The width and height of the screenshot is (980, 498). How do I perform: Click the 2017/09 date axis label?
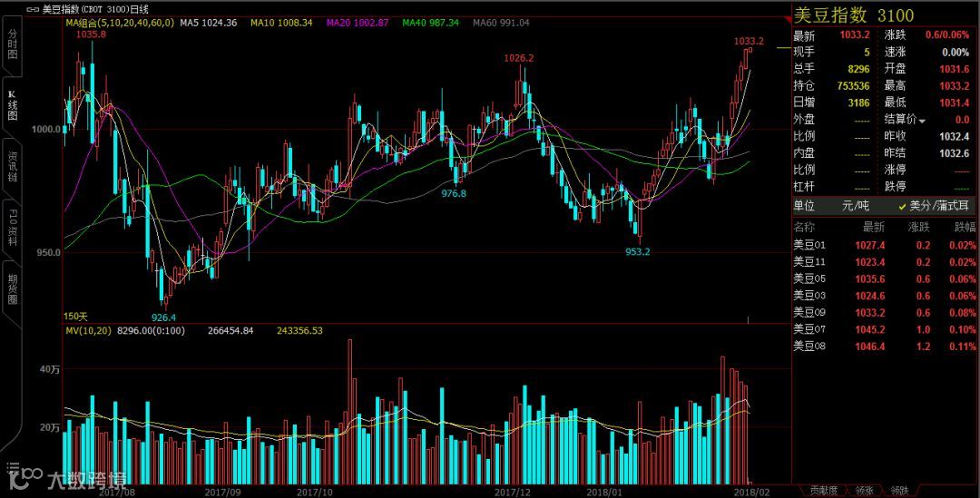pyautogui.click(x=223, y=493)
